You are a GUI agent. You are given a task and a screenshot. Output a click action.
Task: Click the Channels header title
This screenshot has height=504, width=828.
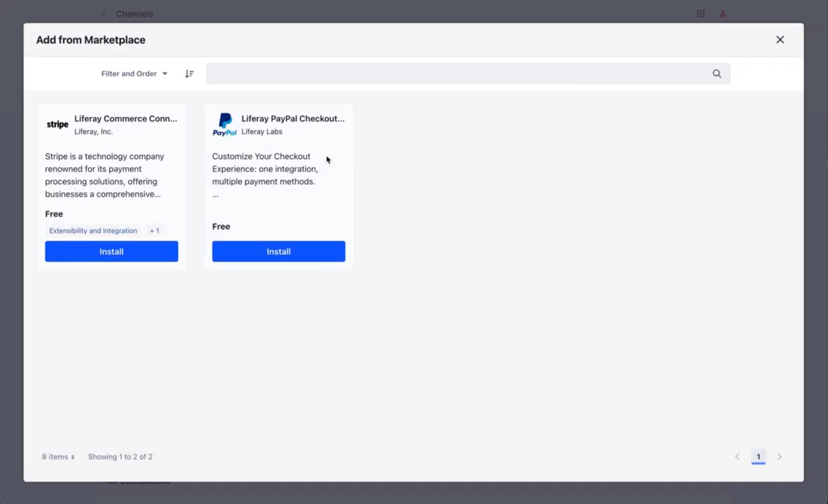(135, 14)
